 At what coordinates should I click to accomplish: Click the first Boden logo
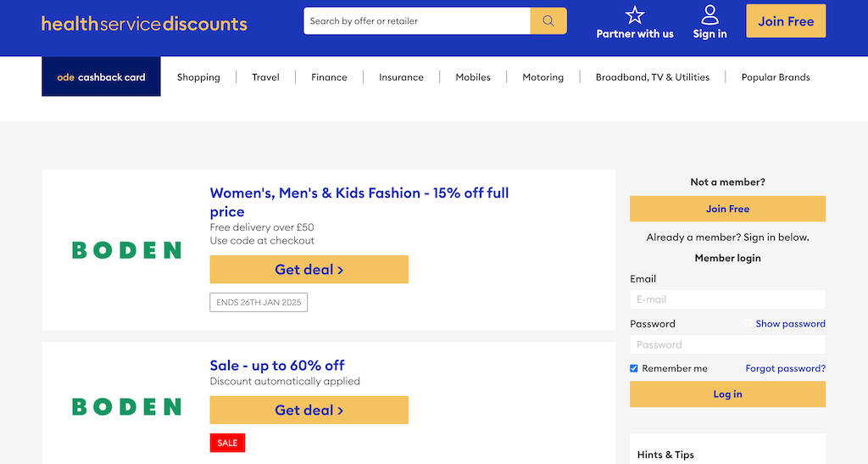(x=127, y=250)
